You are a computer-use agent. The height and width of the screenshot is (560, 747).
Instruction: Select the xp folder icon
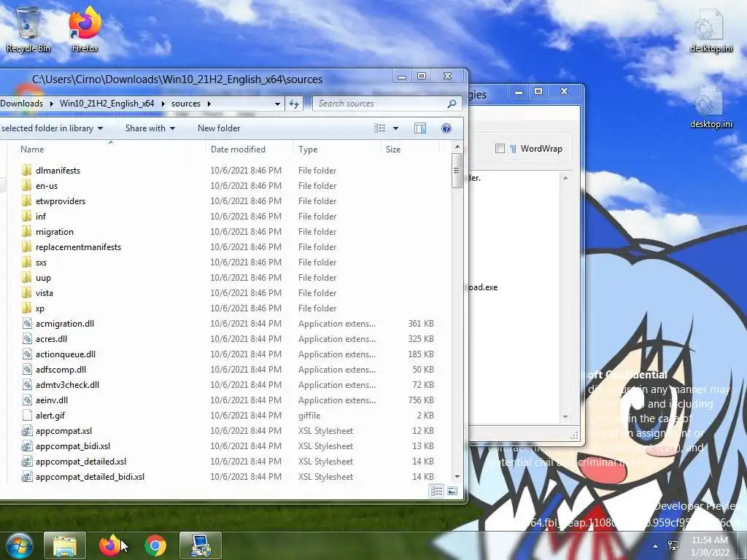pos(27,308)
